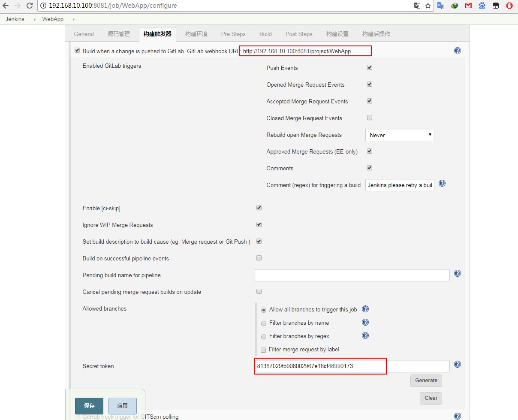The height and width of the screenshot is (420, 518).
Task: Click Generate secret token button
Action: 426,381
